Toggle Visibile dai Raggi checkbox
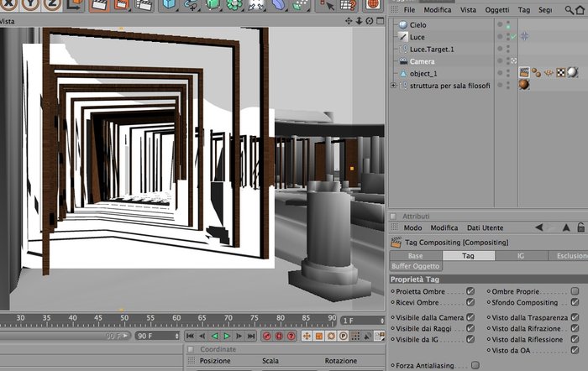 tap(470, 328)
